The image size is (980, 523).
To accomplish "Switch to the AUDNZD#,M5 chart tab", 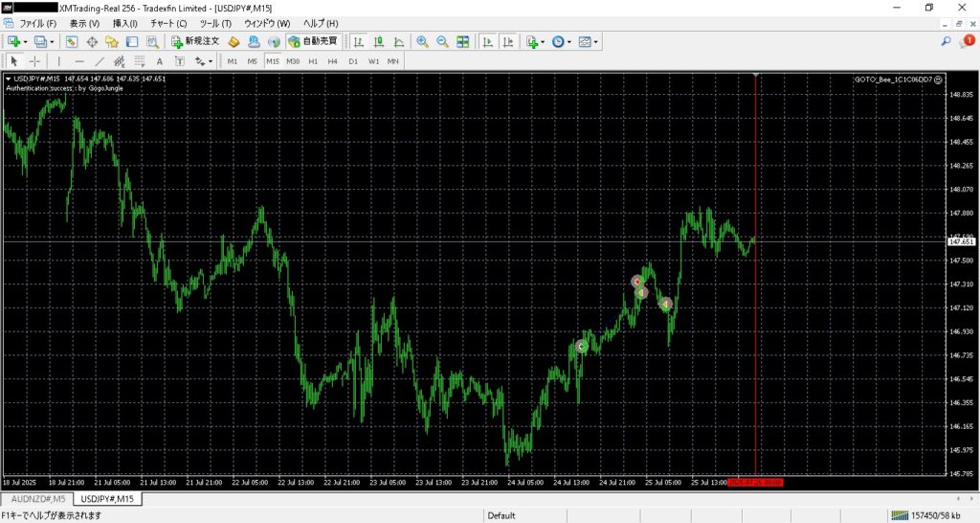I will (37, 499).
